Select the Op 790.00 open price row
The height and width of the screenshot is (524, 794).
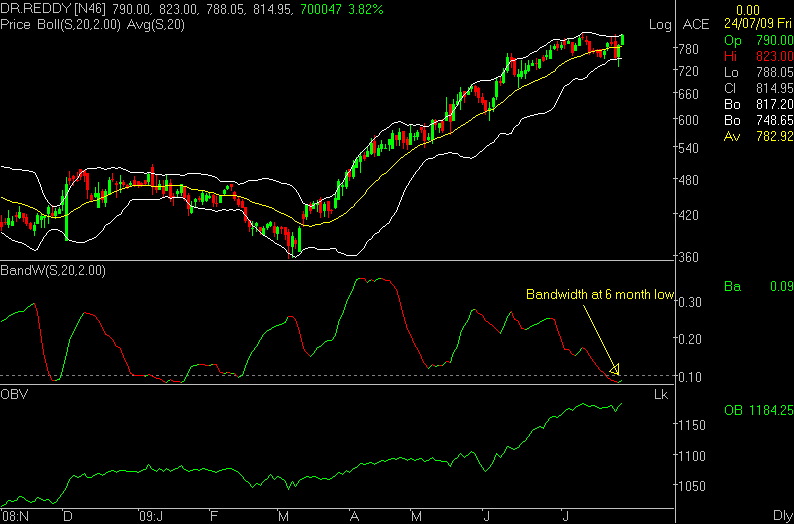759,40
